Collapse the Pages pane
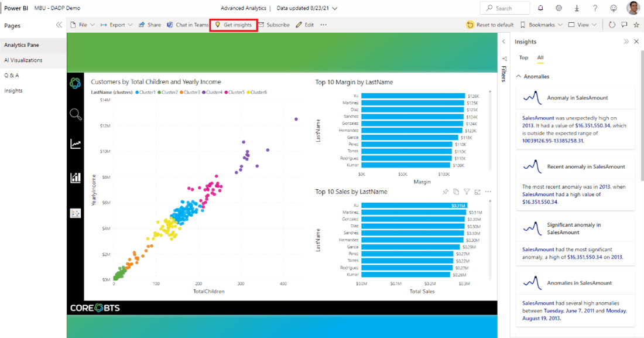The height and width of the screenshot is (338, 644). 59,25
